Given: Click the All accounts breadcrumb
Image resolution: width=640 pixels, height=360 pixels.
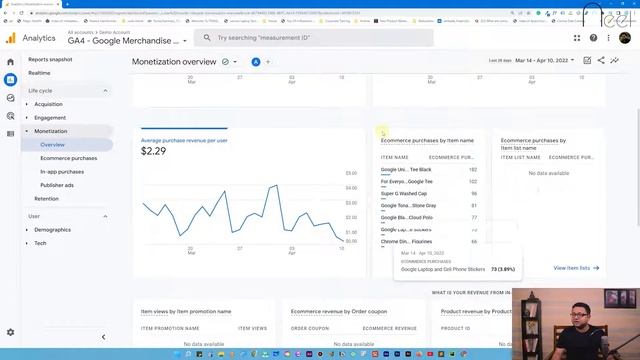Looking at the screenshot, I should coord(81,32).
